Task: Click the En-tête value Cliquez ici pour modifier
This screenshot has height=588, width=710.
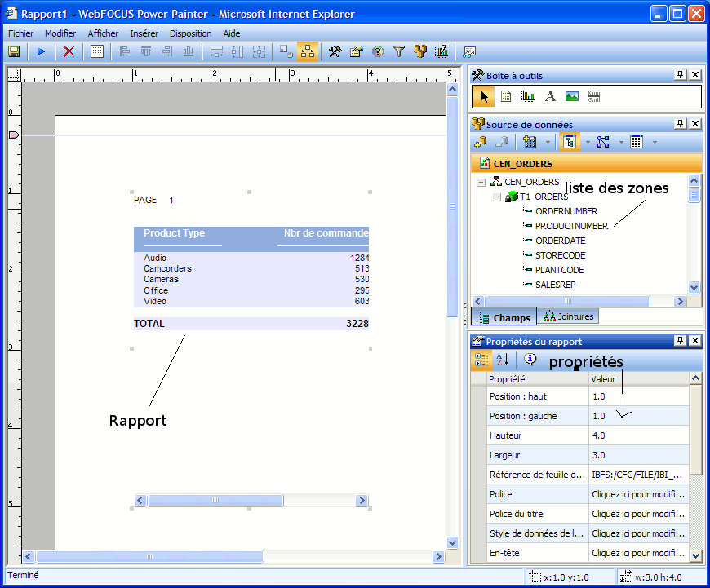Action: coord(638,553)
